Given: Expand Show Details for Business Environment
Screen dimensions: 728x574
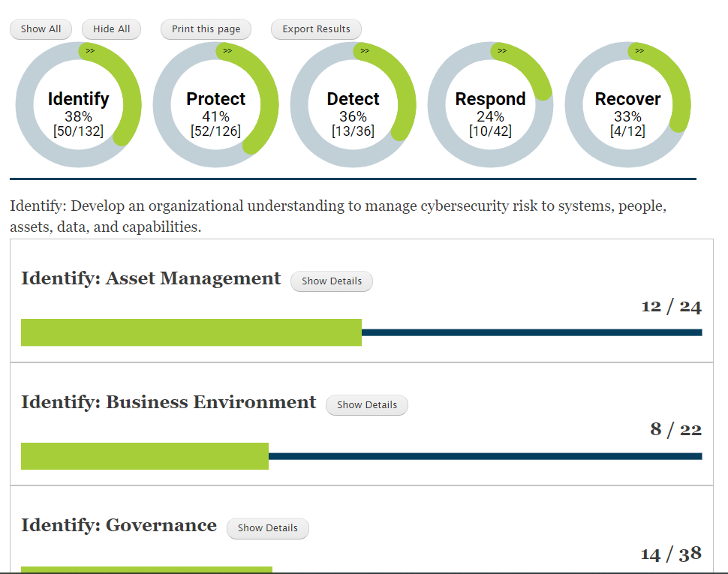Looking at the screenshot, I should point(367,405).
